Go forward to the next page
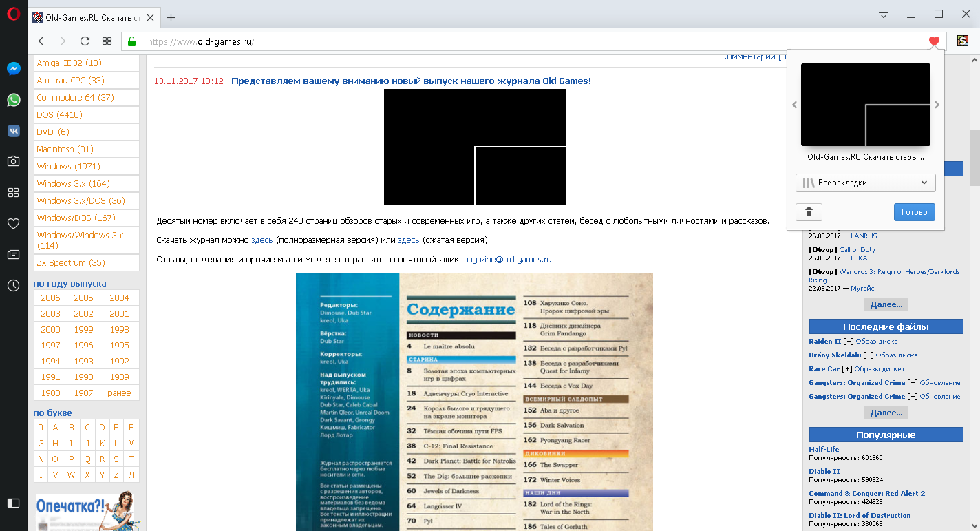 tap(63, 41)
